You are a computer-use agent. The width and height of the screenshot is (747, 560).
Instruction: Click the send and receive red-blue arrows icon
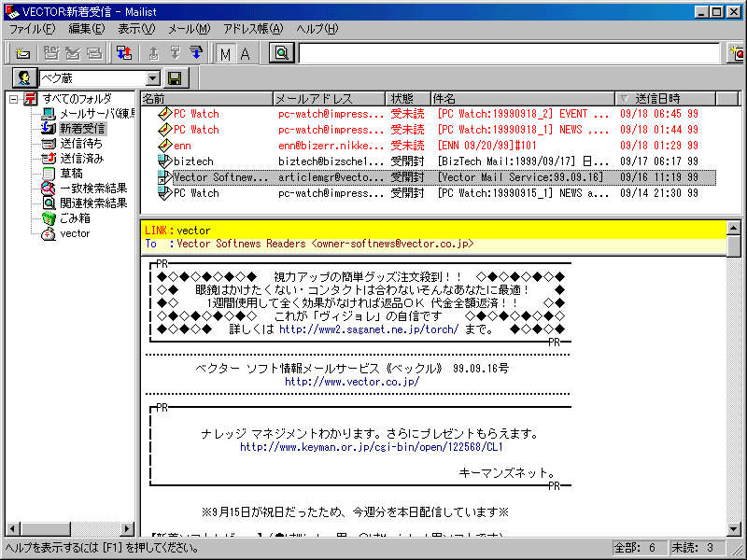[124, 53]
